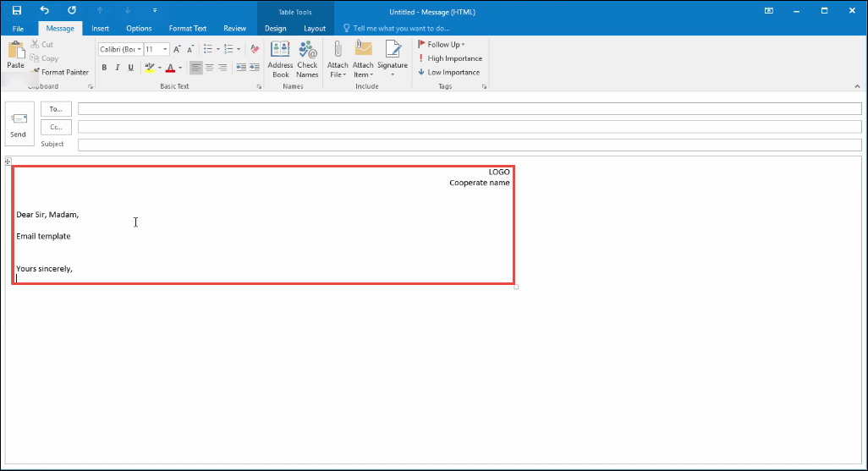Open Customize Quick Access Toolbar arrow
This screenshot has height=471, width=868.
coord(155,10)
